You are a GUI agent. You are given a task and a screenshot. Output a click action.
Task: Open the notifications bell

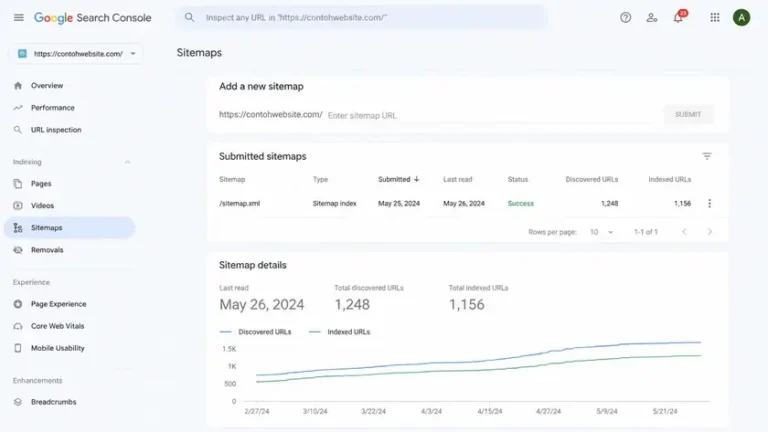(x=678, y=17)
